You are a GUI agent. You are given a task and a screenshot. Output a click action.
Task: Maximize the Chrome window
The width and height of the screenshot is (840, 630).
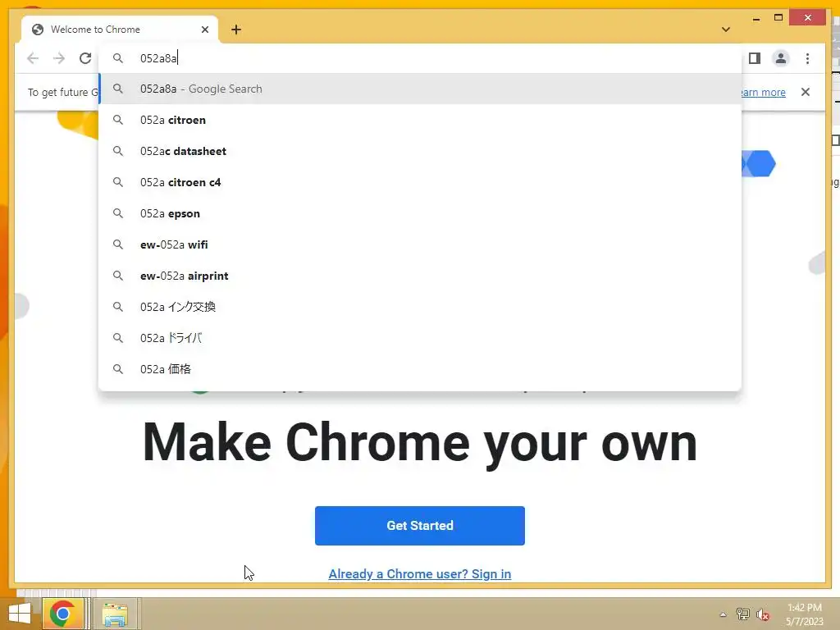[778, 18]
